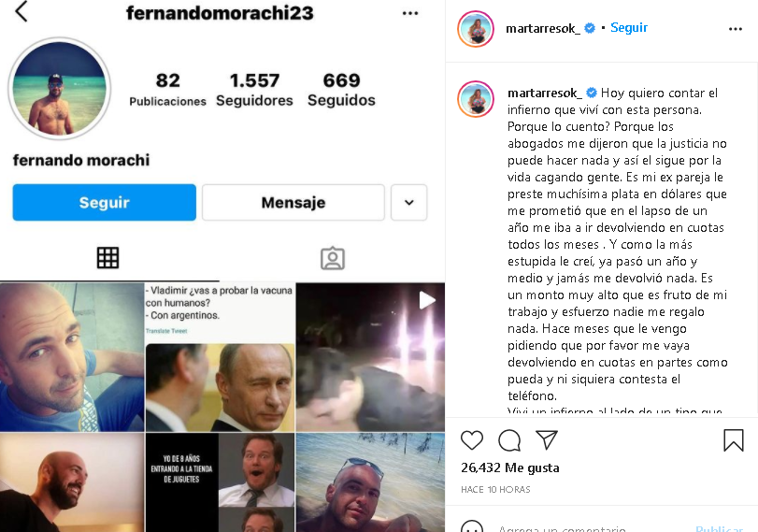Screen dimensions: 758x532
Task: Save post with bookmark icon
Action: coord(734,440)
